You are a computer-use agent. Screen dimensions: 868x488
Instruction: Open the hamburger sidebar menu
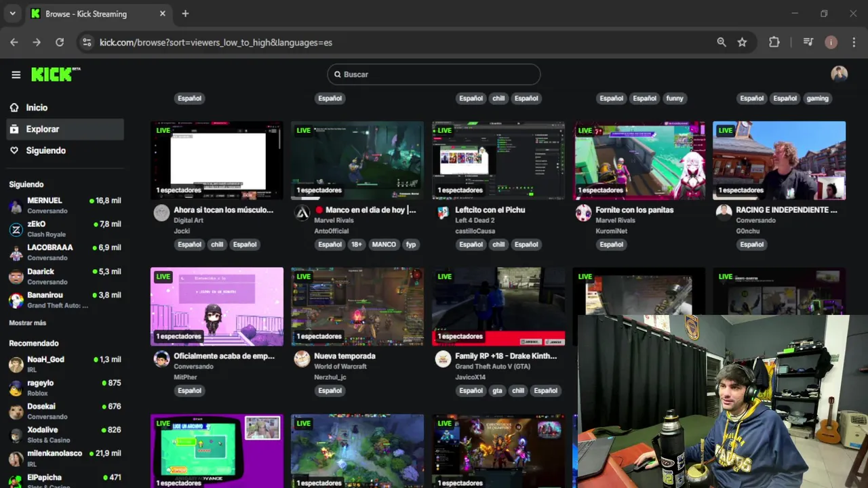point(16,75)
